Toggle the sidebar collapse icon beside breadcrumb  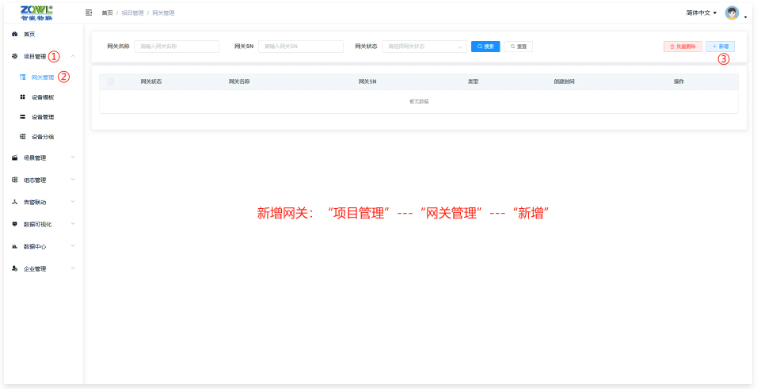pyautogui.click(x=88, y=13)
